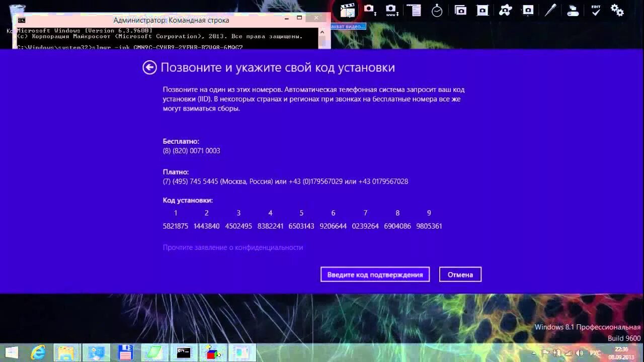The width and height of the screenshot is (644, 362).
Task: Open Internet Explorer from the taskbar
Action: [x=38, y=352]
